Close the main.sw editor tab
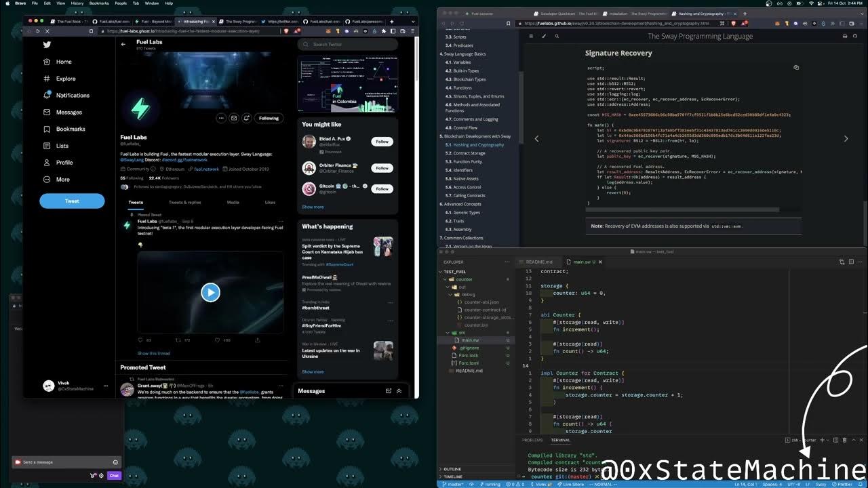868x488 pixels. pos(600,262)
